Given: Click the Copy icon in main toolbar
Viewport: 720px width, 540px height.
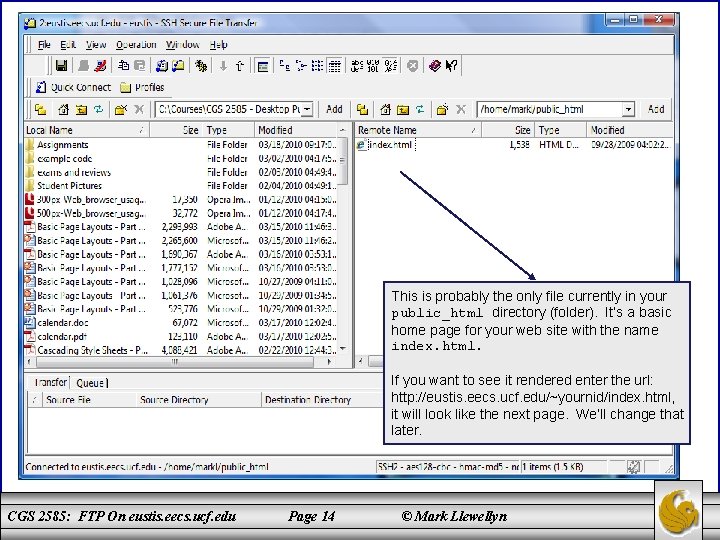Looking at the screenshot, I should click(x=123, y=66).
